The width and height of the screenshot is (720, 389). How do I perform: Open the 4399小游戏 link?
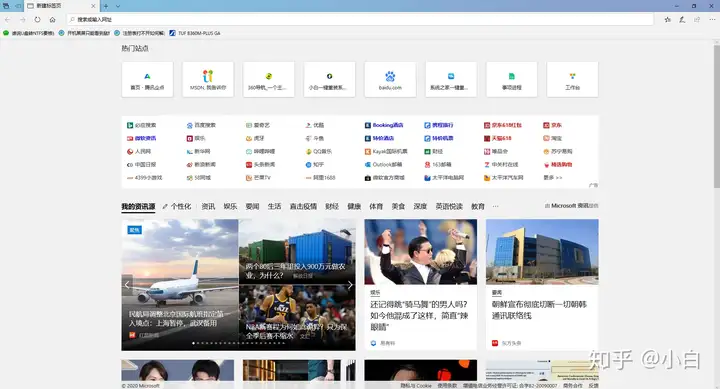click(x=145, y=177)
